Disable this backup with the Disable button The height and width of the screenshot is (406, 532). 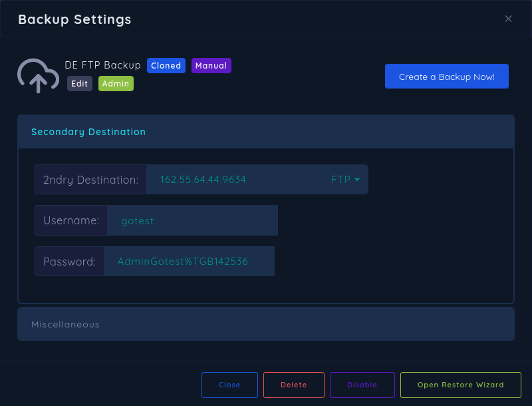coord(362,385)
